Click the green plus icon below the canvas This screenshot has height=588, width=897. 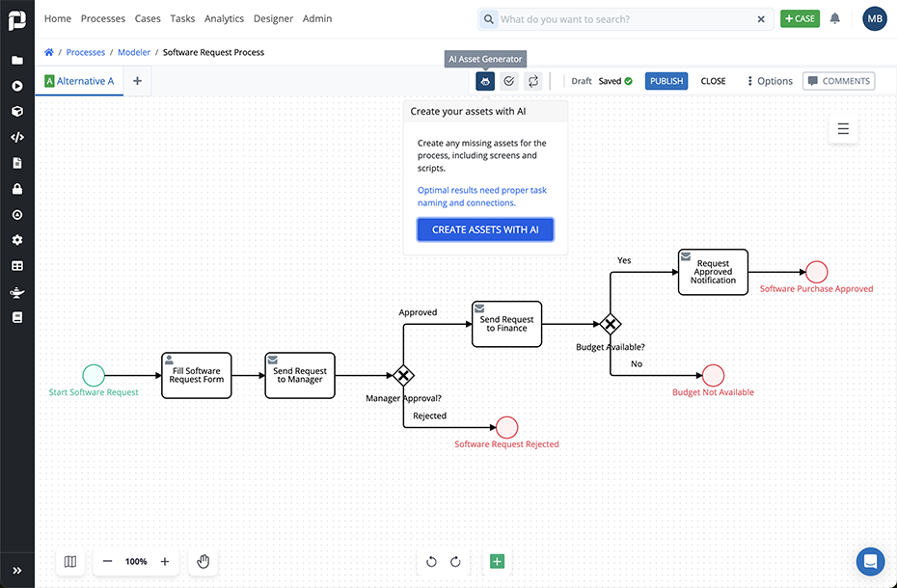(496, 561)
